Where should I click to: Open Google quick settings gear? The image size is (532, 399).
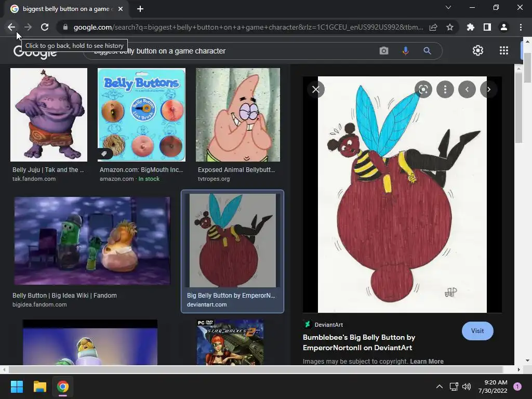tap(478, 50)
